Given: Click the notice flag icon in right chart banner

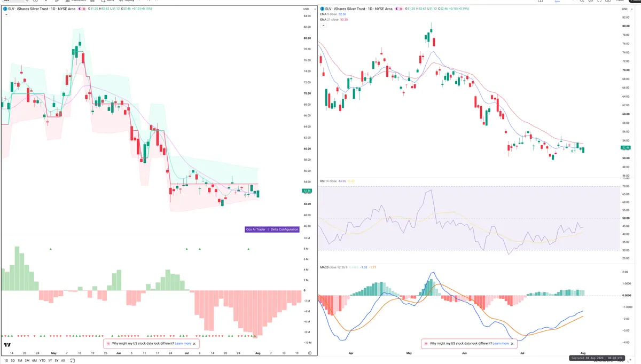Looking at the screenshot, I should [426, 344].
